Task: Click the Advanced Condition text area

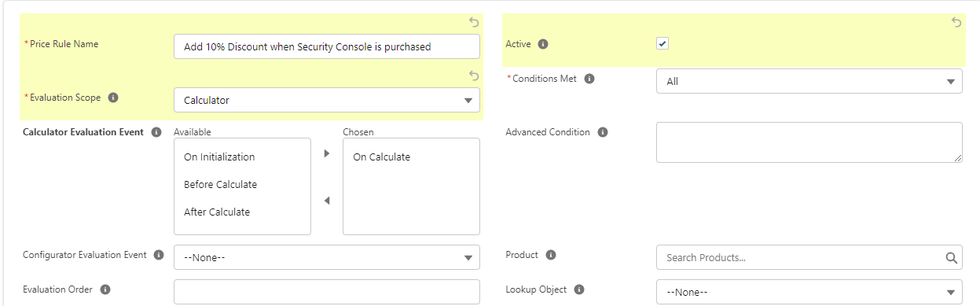Action: tap(809, 142)
